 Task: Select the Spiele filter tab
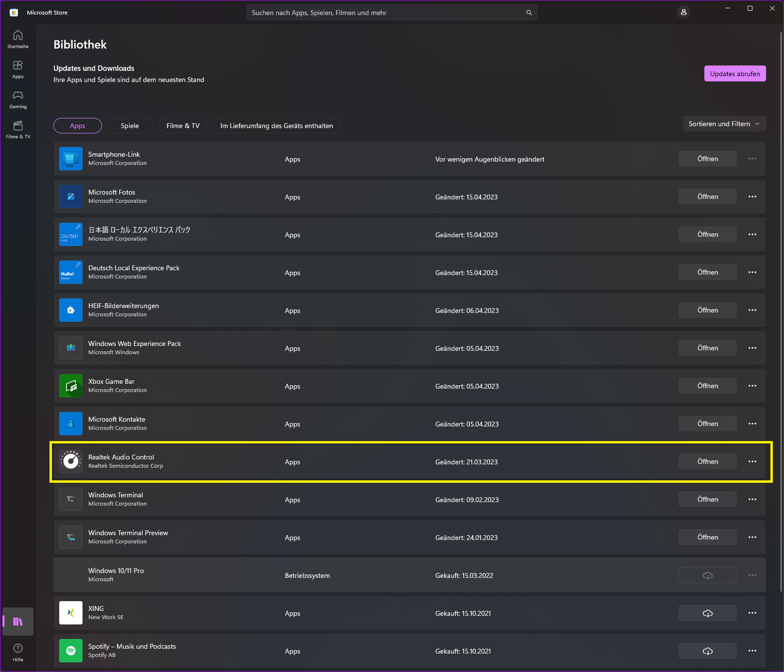click(130, 126)
